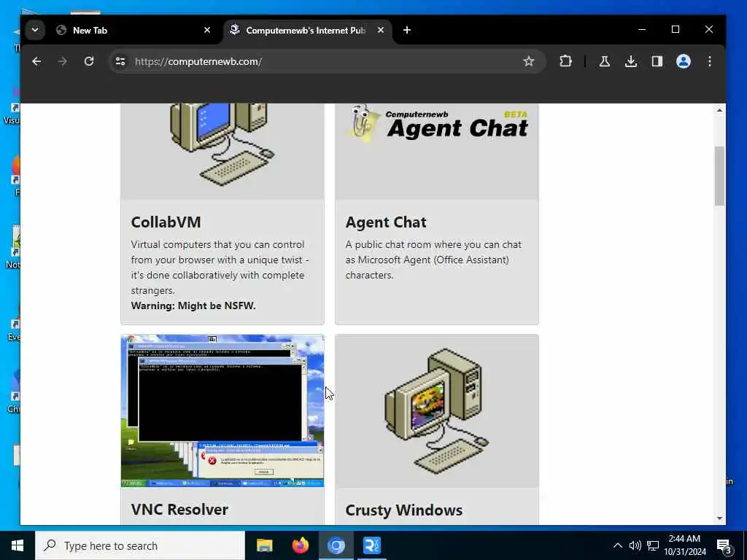Close the Computernewb's Internet Pub tab
The height and width of the screenshot is (560, 747).
pos(381,30)
